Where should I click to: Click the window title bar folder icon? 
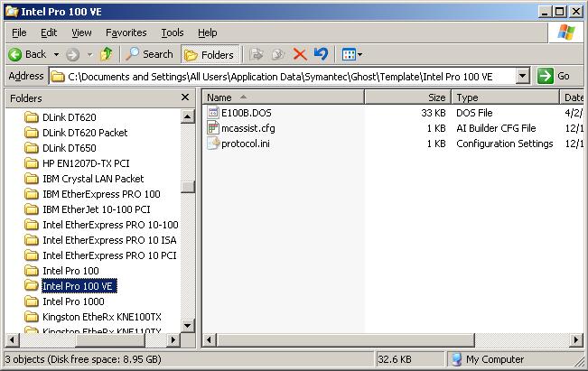point(12,12)
